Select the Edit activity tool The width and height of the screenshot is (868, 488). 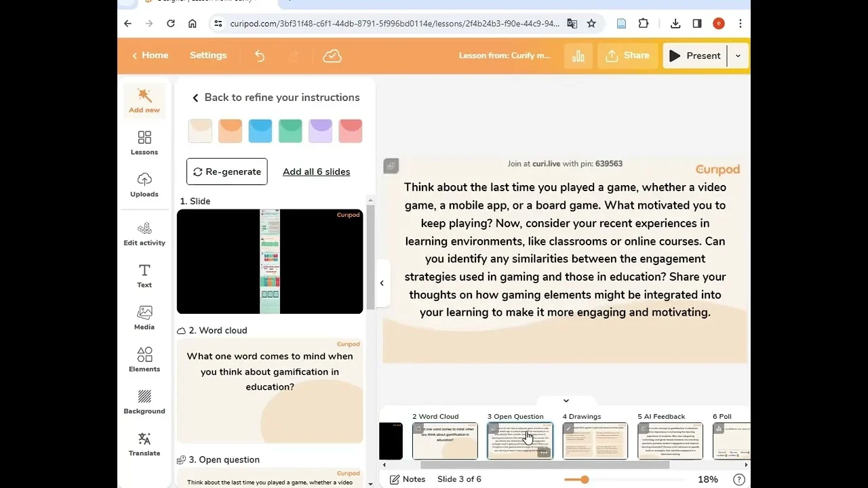pos(144,234)
